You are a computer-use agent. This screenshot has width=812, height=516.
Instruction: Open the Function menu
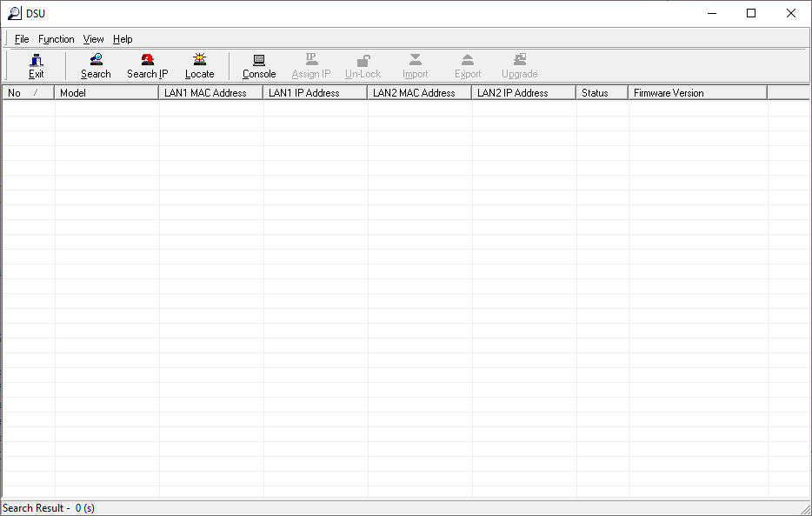click(x=57, y=39)
